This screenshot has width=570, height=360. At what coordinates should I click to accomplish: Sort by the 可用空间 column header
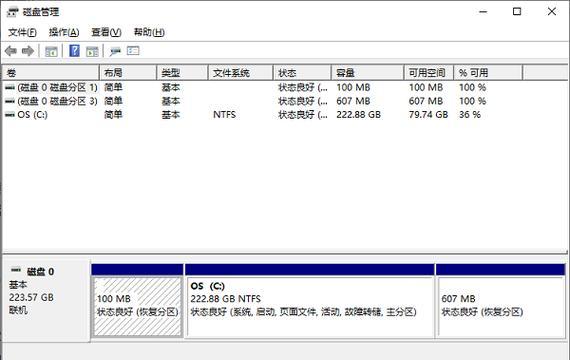[429, 73]
